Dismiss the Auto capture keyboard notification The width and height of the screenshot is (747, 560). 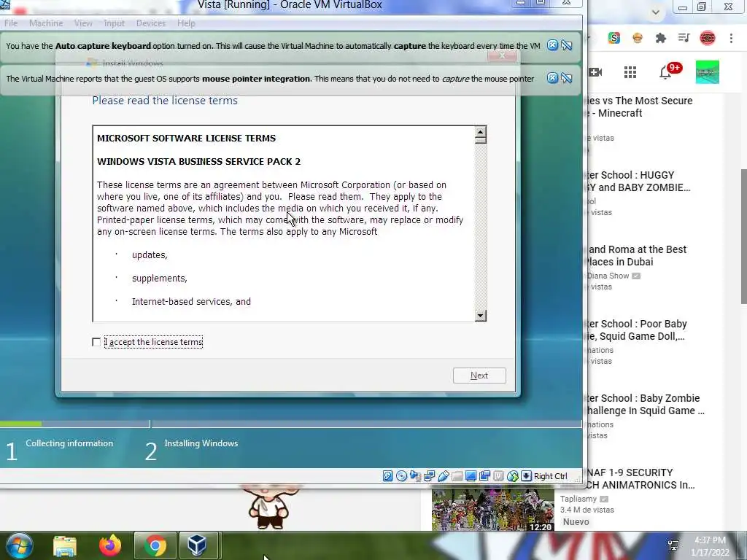point(552,45)
